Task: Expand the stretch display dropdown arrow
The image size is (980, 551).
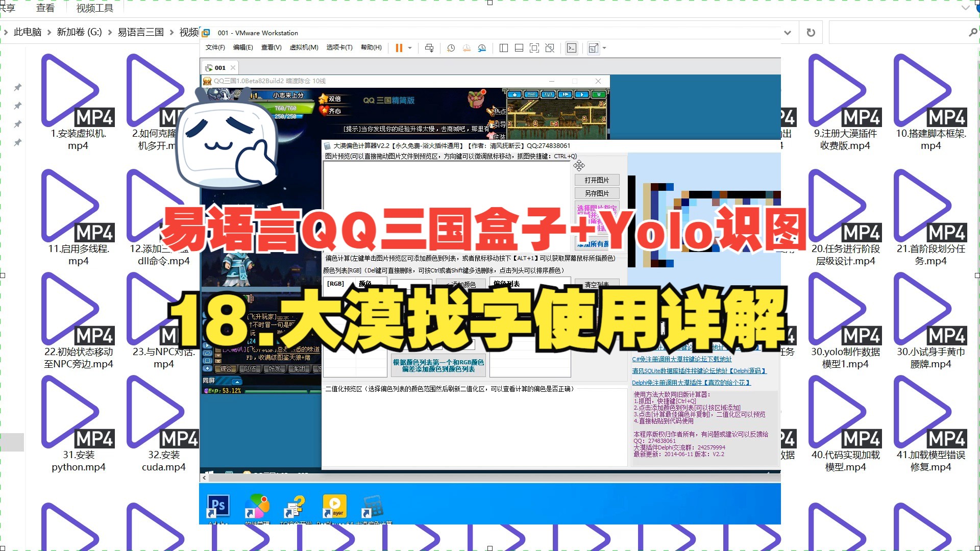Action: pyautogui.click(x=604, y=48)
